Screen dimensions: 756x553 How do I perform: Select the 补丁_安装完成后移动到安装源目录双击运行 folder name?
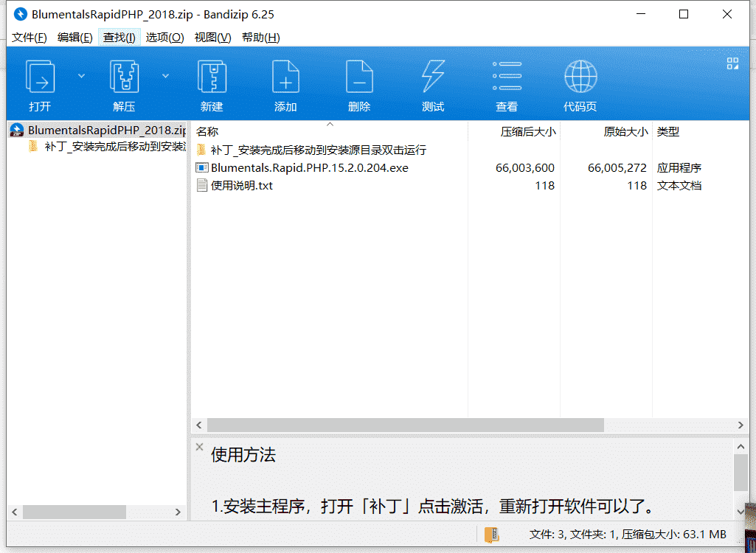(x=319, y=150)
